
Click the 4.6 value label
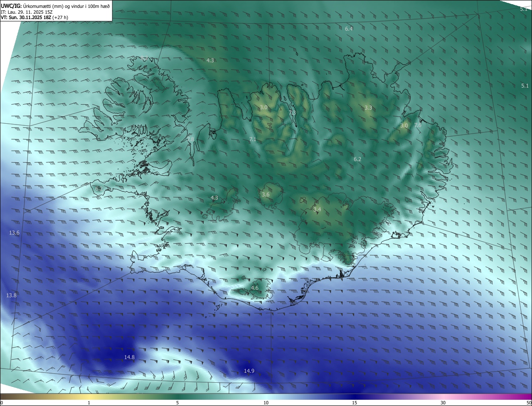(255, 288)
